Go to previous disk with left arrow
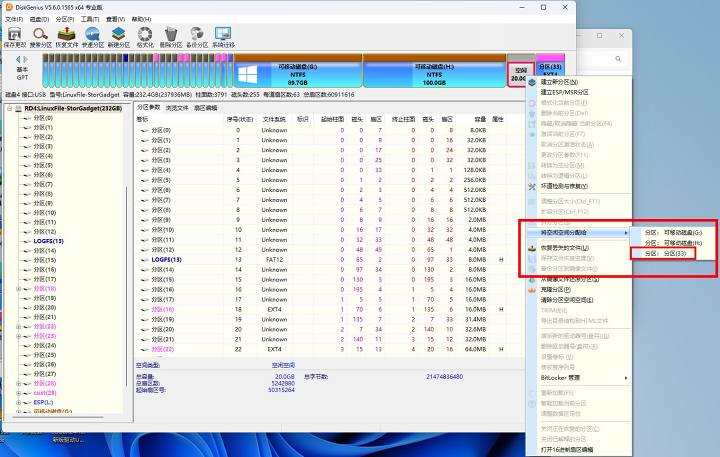 (18, 59)
